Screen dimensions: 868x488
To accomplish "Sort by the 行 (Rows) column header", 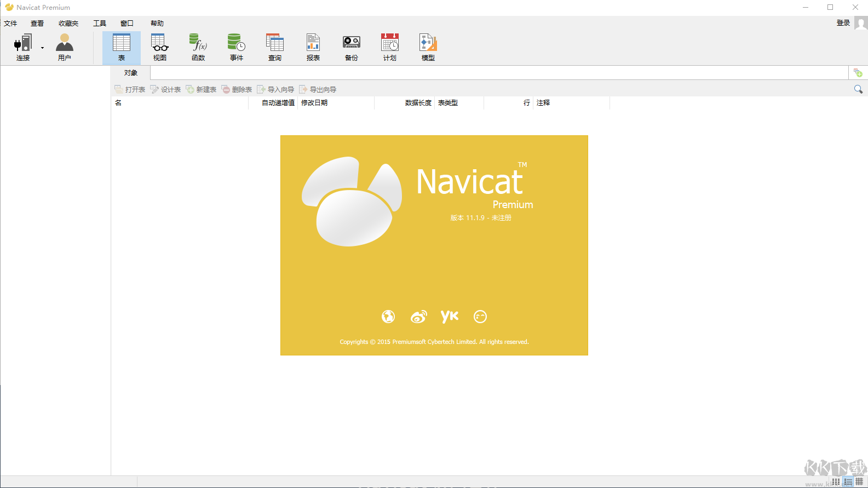I will tap(509, 103).
